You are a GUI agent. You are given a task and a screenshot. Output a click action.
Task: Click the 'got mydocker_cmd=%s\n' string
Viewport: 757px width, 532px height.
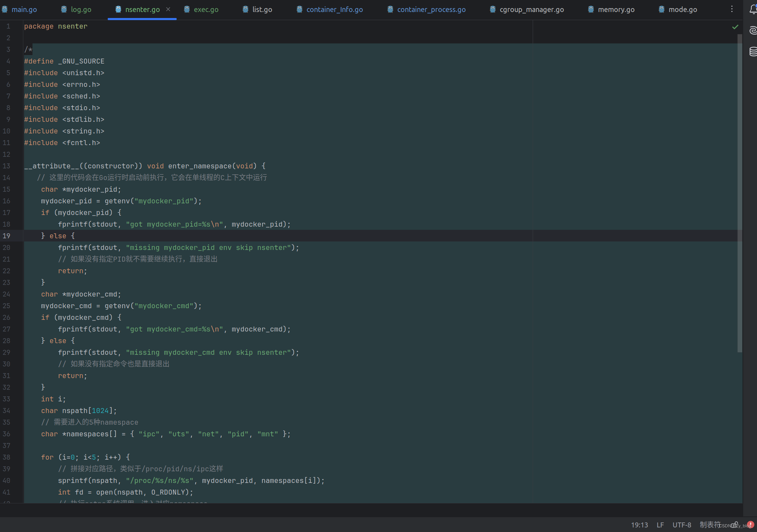pyautogui.click(x=174, y=329)
